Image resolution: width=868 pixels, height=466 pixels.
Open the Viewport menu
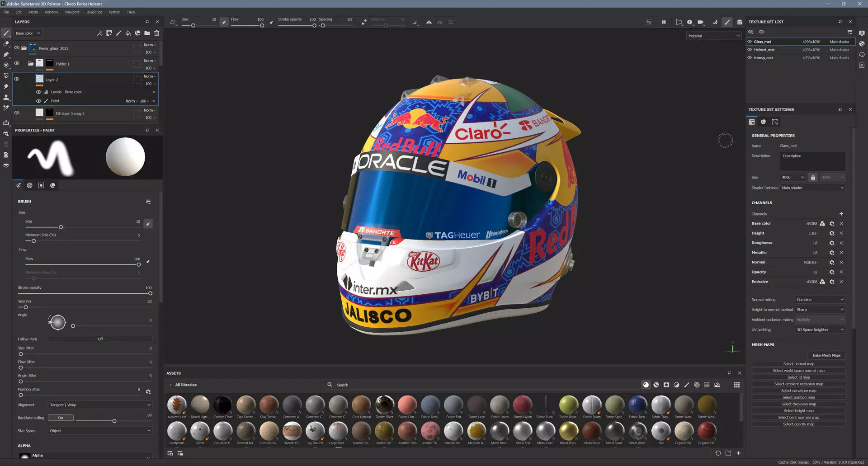tap(72, 12)
